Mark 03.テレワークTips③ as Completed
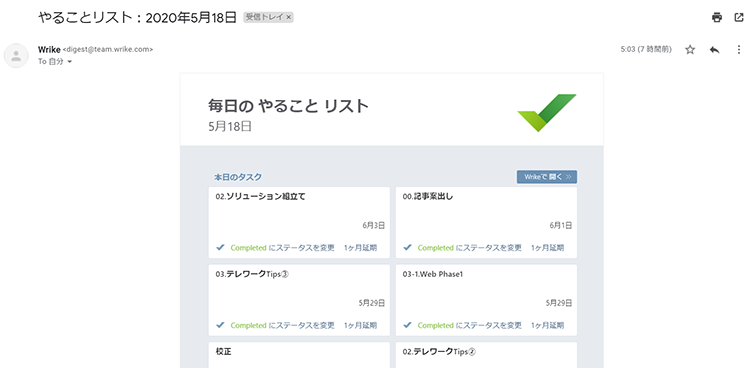750x368 pixels. coord(282,325)
